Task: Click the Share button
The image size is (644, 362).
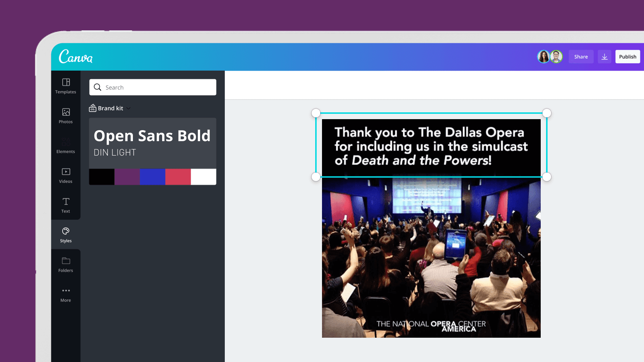Action: 581,57
